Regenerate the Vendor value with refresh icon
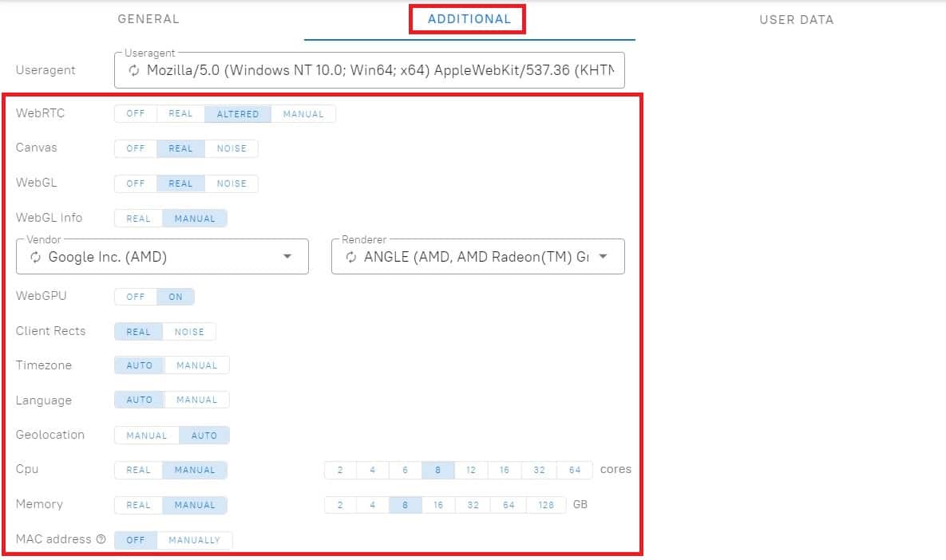Image resolution: width=946 pixels, height=560 pixels. point(35,257)
